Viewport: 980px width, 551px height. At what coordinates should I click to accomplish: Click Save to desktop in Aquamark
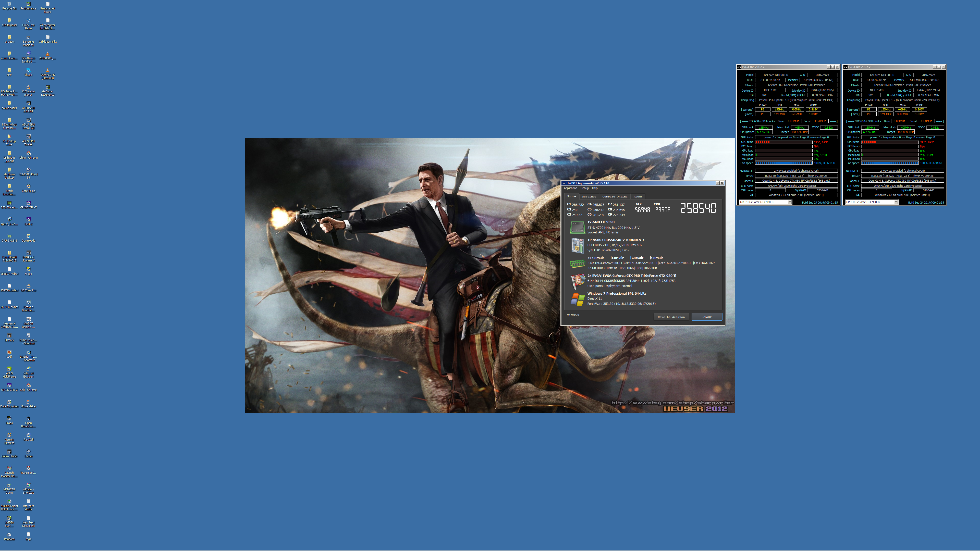pyautogui.click(x=671, y=317)
